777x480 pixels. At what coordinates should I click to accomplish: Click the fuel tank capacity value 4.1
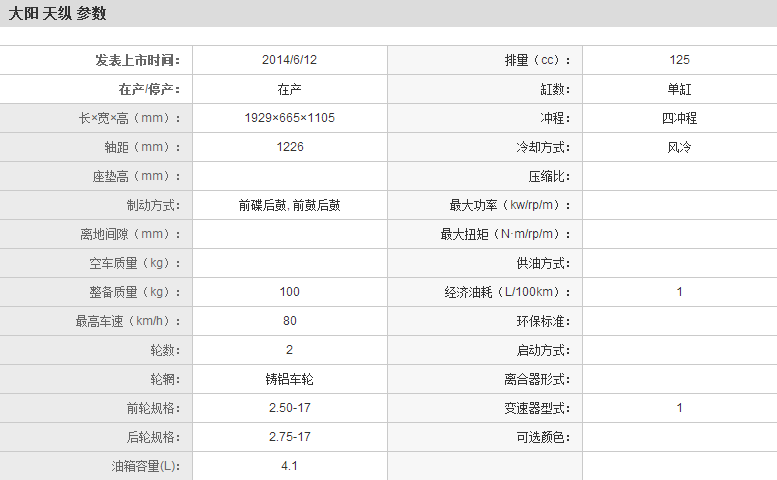click(289, 466)
